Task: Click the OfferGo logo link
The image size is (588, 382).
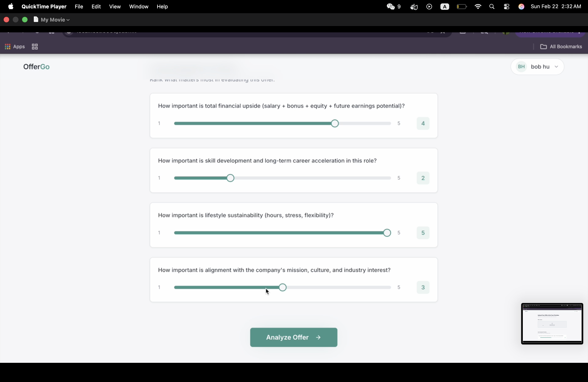Action: click(37, 67)
